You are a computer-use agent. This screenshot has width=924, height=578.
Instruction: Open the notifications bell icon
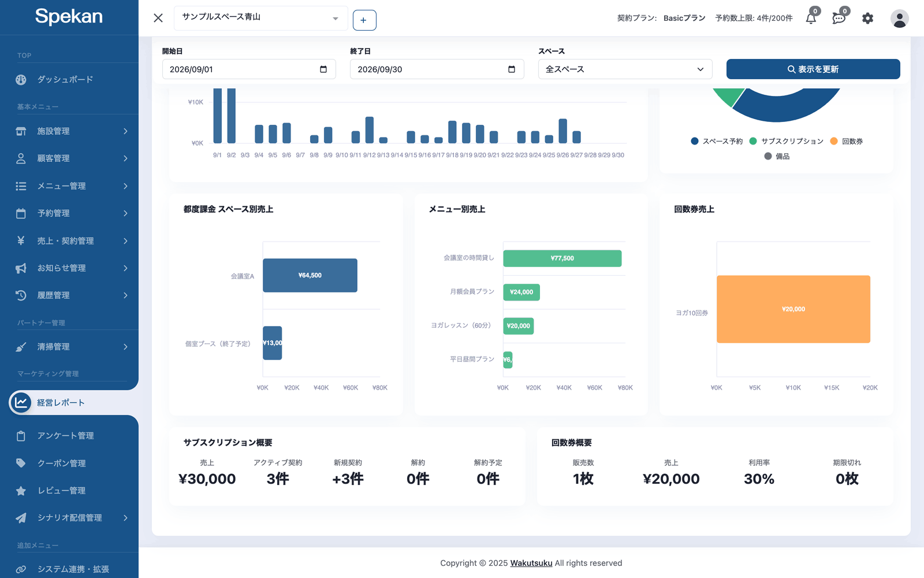(811, 18)
